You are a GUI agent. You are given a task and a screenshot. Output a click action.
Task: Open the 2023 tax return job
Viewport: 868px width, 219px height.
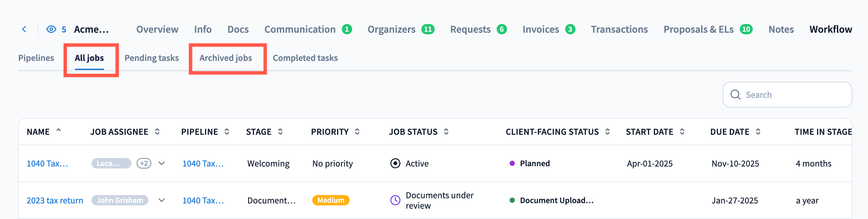point(55,201)
